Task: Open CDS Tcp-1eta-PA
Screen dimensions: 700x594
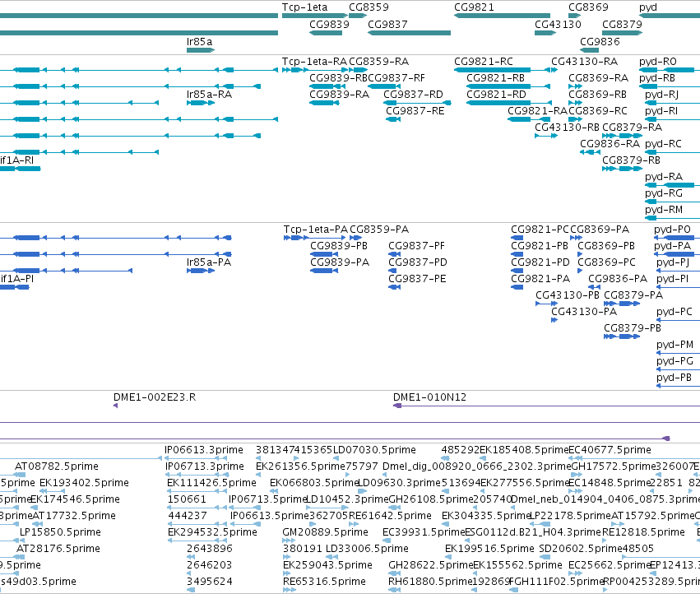Action: tap(316, 229)
